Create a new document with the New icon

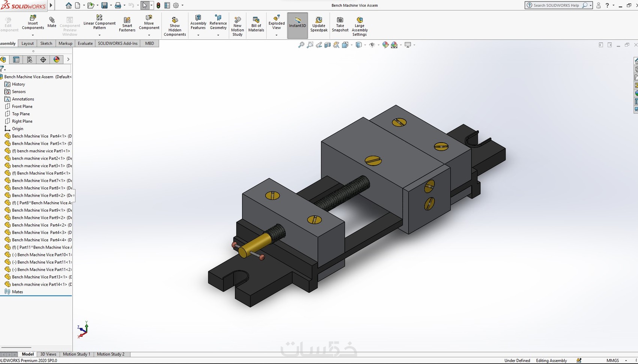pyautogui.click(x=78, y=5)
